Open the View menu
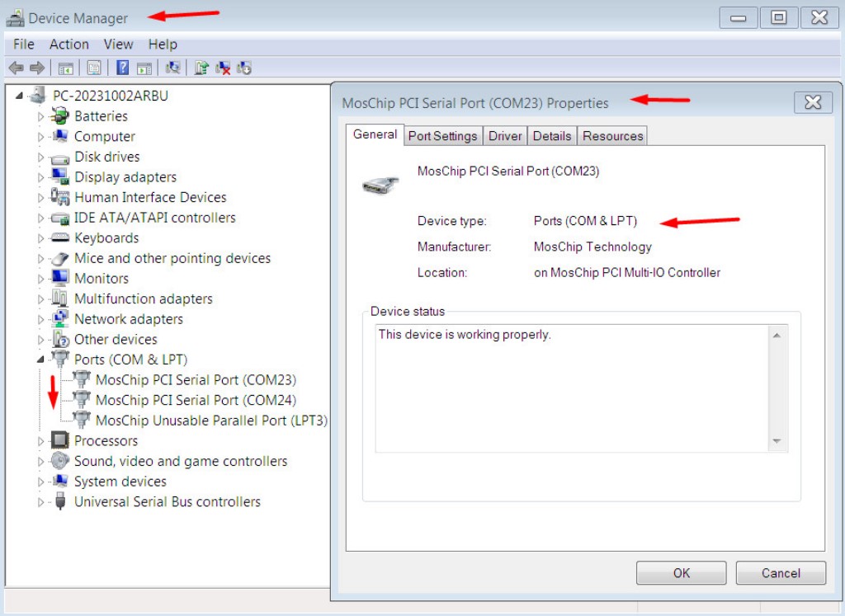This screenshot has height=616, width=845. (119, 45)
